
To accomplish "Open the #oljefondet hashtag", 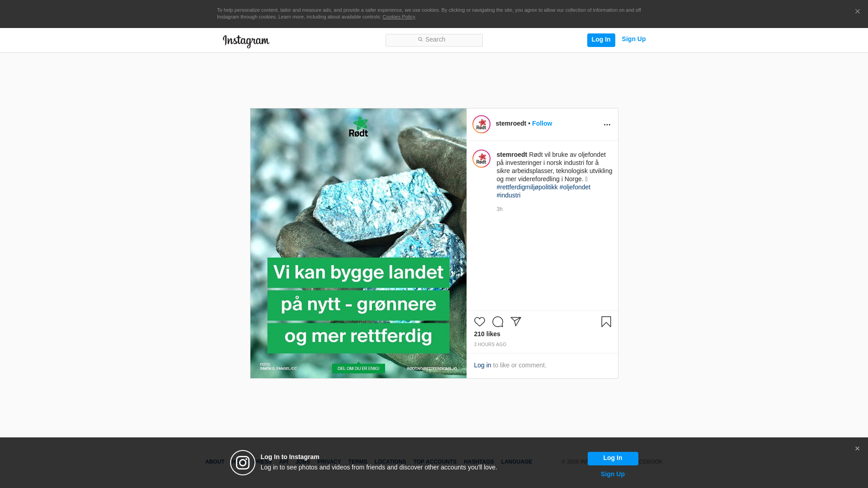I will tap(575, 187).
